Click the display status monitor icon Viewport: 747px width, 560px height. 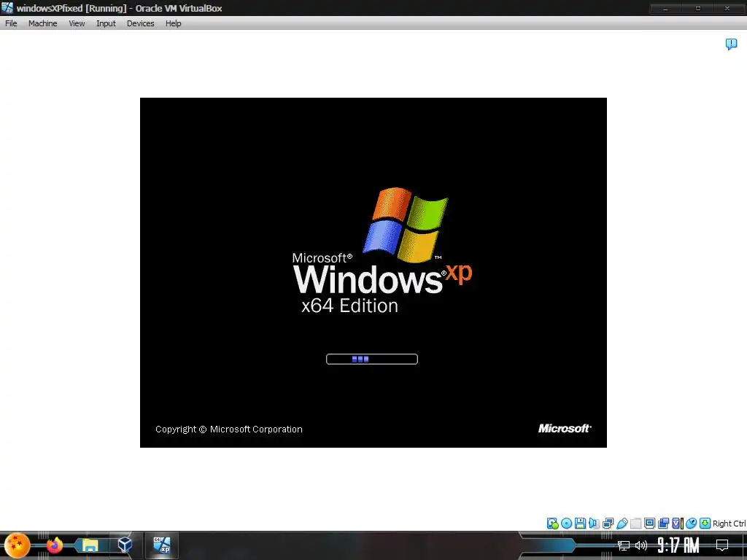point(649,524)
